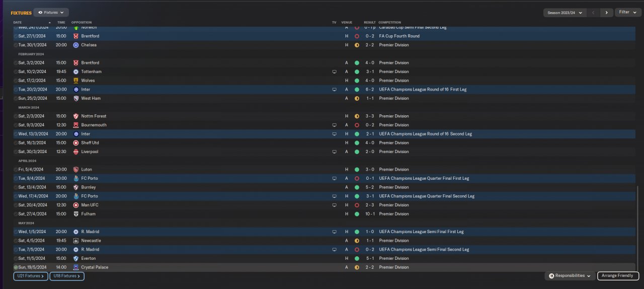644x289 pixels.
Task: Click the Newcastle club badge
Action: point(76,241)
